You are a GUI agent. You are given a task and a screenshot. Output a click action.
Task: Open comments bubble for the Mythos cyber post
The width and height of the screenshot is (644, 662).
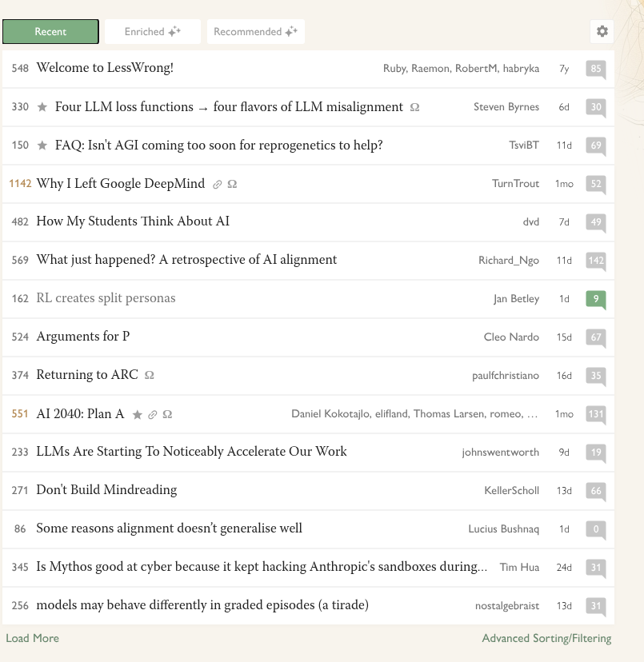(596, 568)
